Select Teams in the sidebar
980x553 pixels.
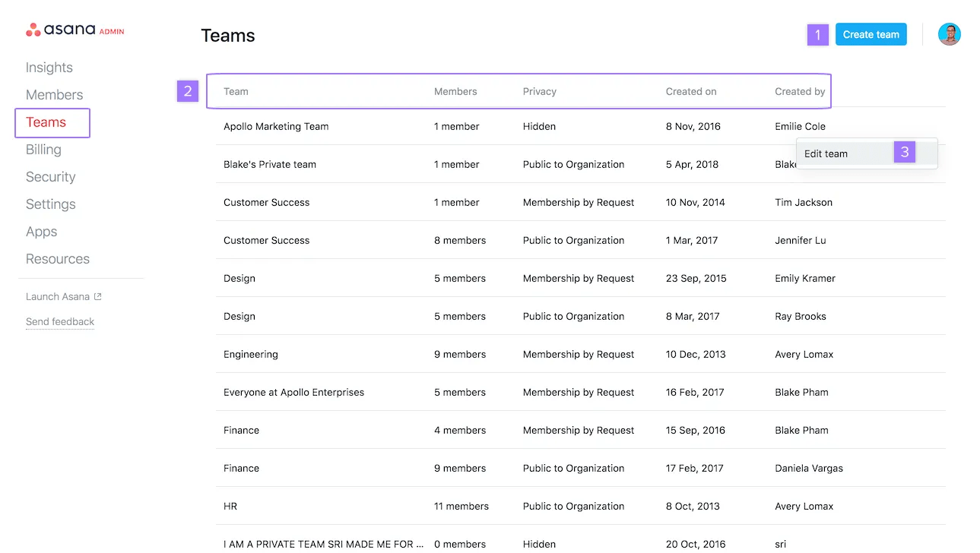tap(46, 122)
